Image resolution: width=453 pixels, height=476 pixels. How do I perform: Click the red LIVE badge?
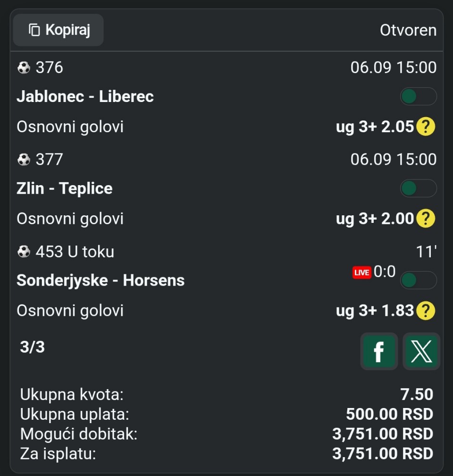tap(361, 272)
